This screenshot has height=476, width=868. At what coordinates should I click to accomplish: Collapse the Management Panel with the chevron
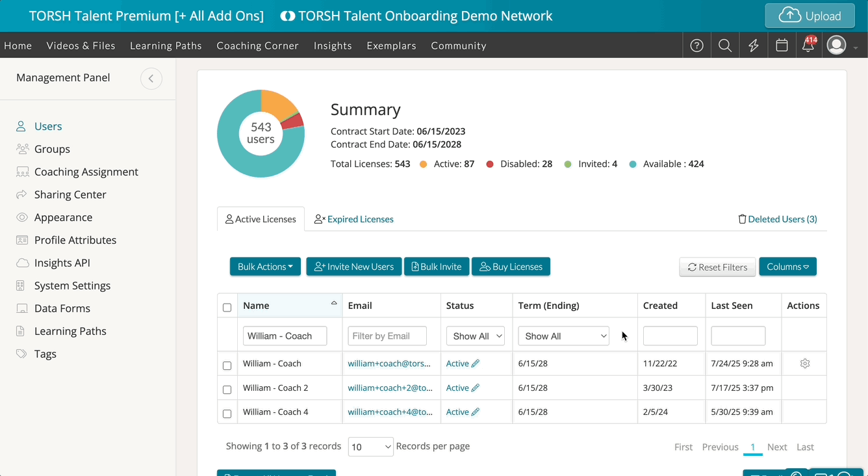click(x=151, y=79)
